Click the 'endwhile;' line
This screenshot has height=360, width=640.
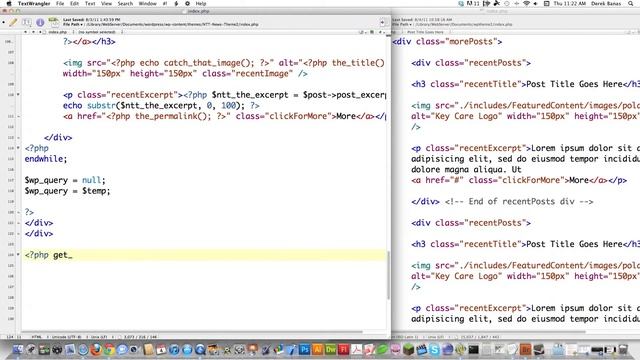point(46,159)
